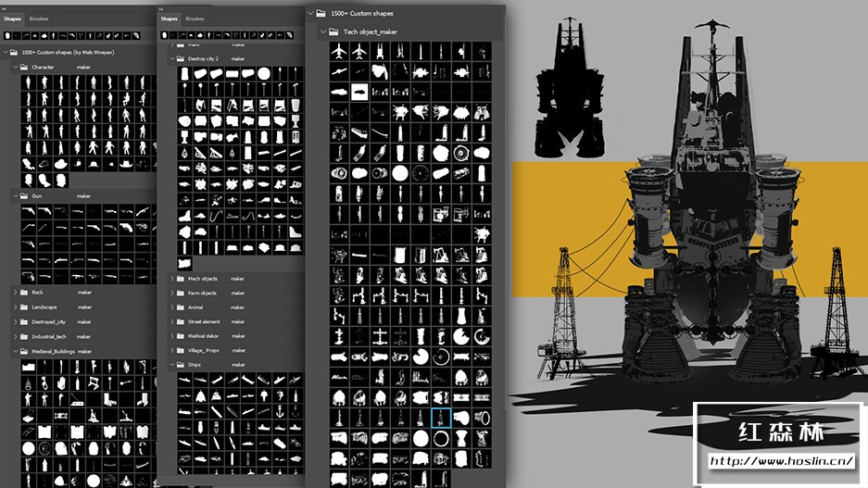Select second airplane shape in Tech object_maker

click(359, 52)
